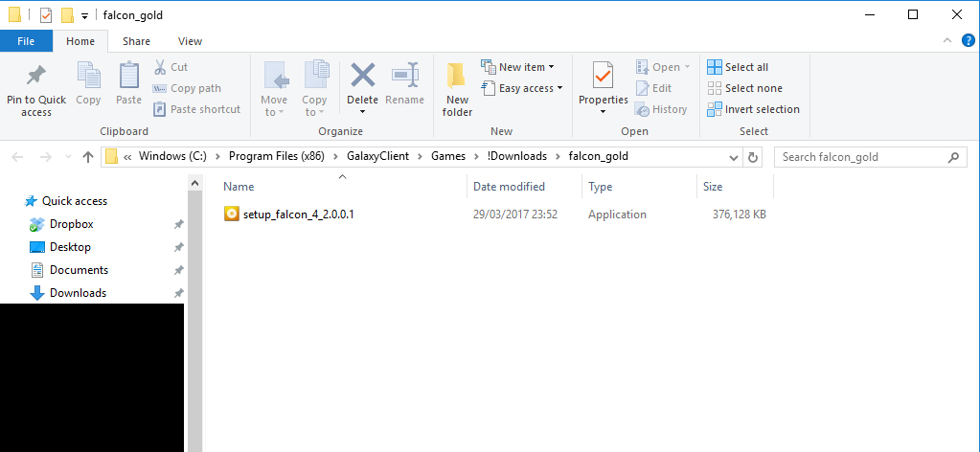Click Windows (C:) in address bar
The width and height of the screenshot is (980, 452).
172,156
